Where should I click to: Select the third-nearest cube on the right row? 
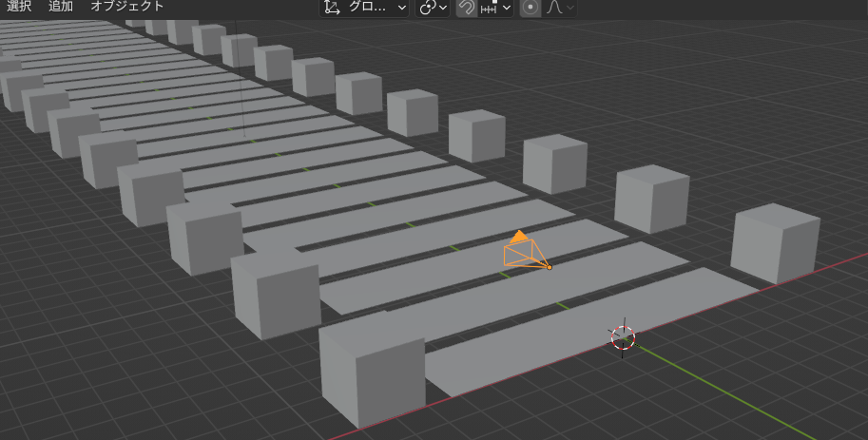(x=555, y=163)
